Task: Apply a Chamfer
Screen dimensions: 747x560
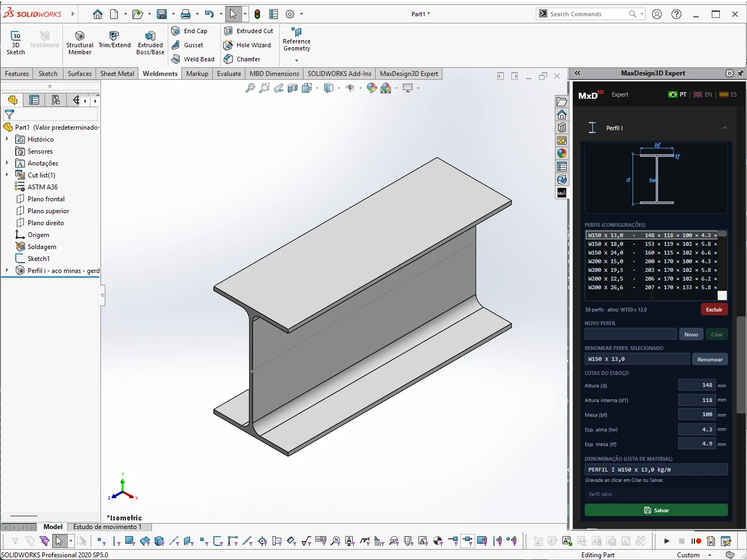Action: (242, 59)
